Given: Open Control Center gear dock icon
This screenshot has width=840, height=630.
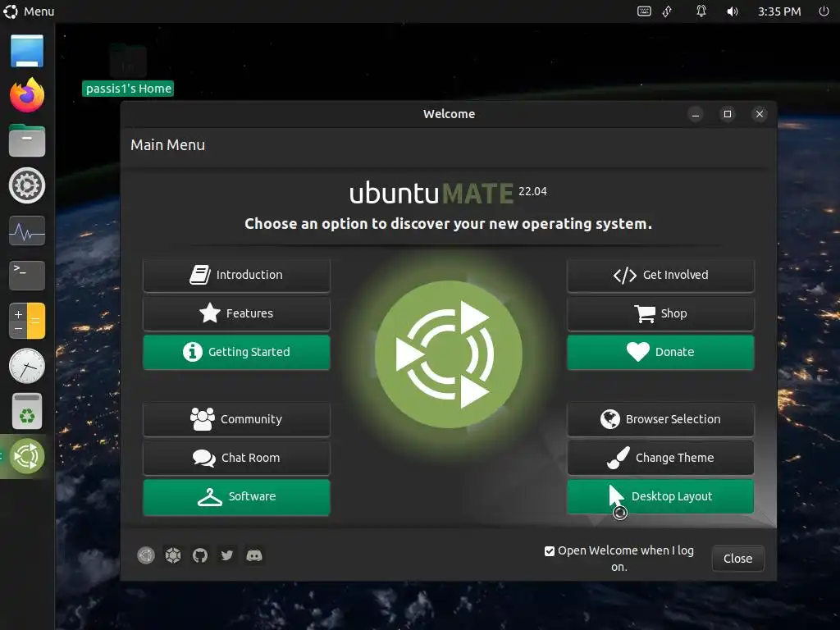Looking at the screenshot, I should 27,185.
